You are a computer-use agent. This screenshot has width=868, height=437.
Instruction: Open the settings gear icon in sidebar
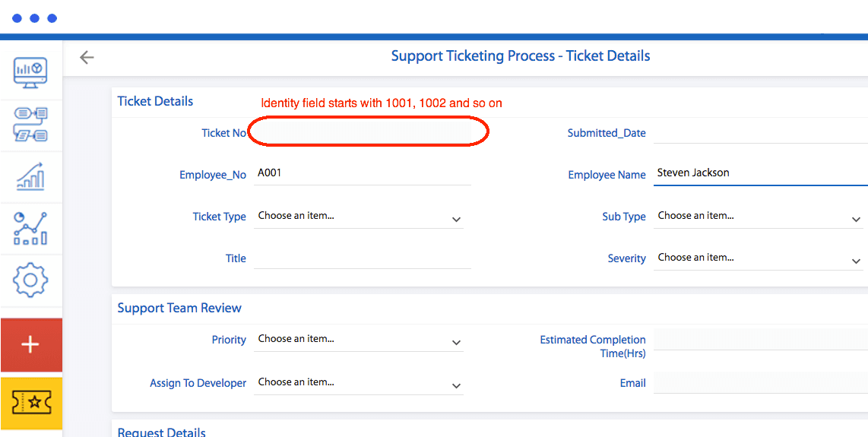point(30,280)
